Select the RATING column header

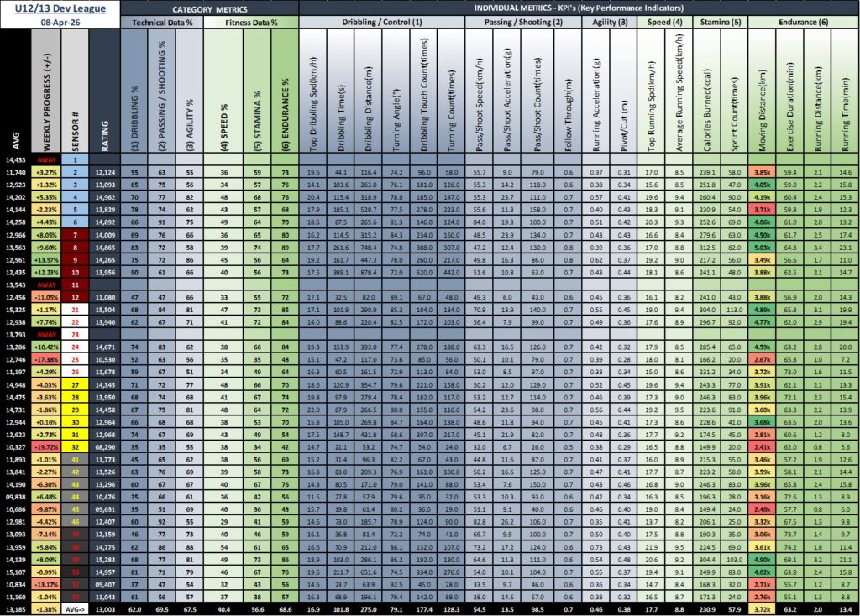[x=105, y=92]
